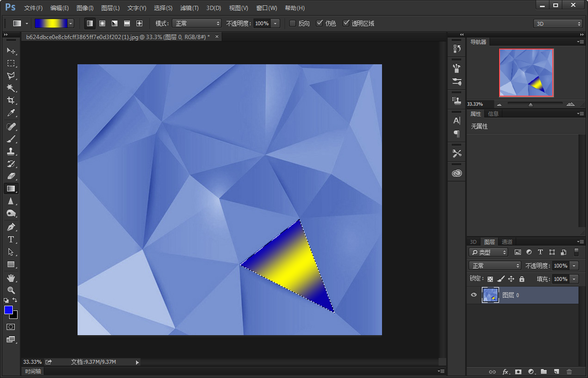Select the Eyedropper tool
Screen dimensions: 588x378
[x=11, y=113]
